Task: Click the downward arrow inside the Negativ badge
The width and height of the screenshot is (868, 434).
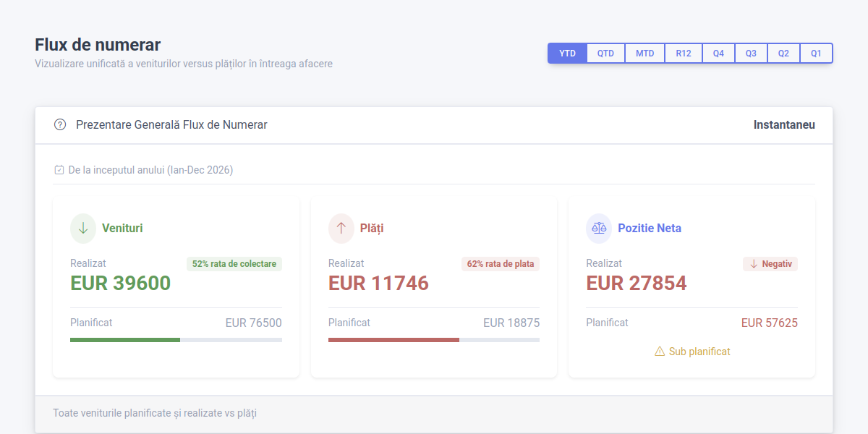Action: [754, 263]
